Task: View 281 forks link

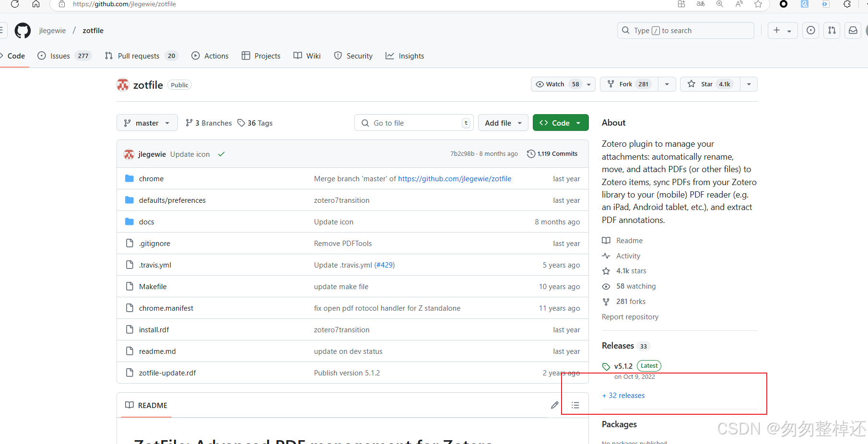Action: tap(624, 302)
